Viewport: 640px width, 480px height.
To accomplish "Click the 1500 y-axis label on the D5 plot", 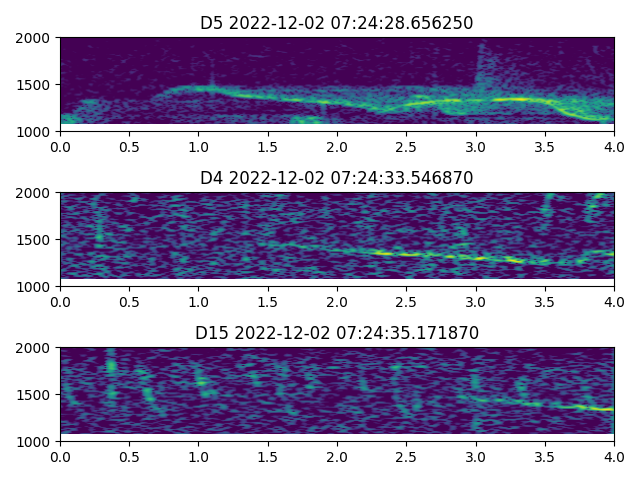I will (x=37, y=85).
